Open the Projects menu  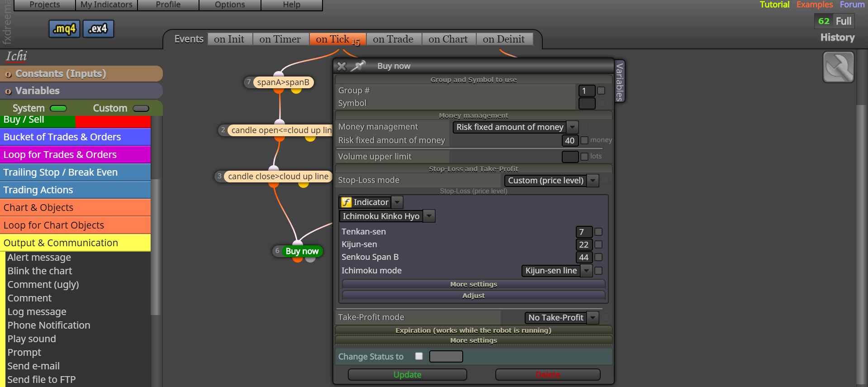pyautogui.click(x=45, y=5)
